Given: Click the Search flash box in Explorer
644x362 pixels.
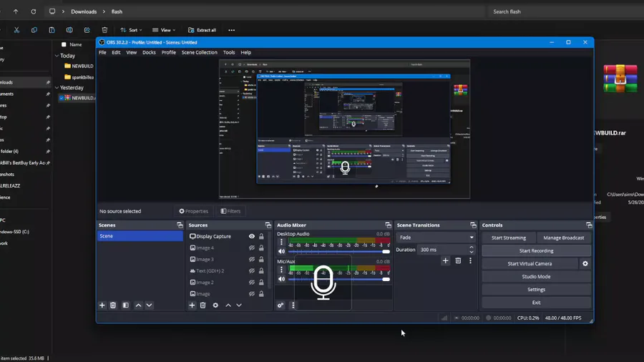Looking at the screenshot, I should click(x=566, y=11).
